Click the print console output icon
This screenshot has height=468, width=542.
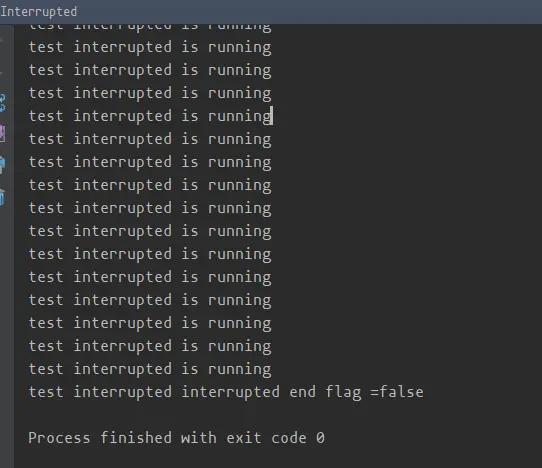2,165
